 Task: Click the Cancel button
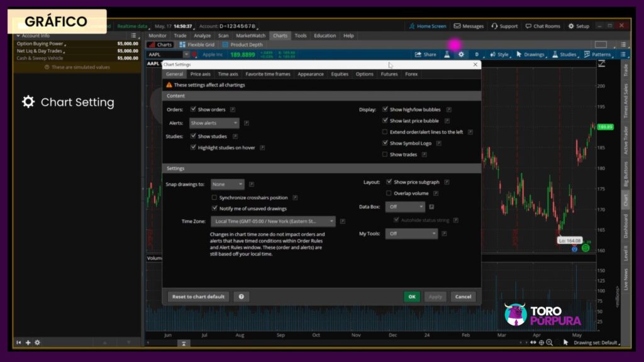[464, 297]
